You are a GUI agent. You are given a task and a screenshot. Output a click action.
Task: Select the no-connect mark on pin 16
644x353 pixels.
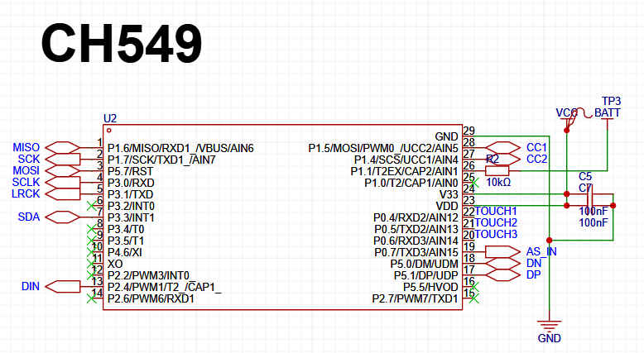(x=474, y=287)
